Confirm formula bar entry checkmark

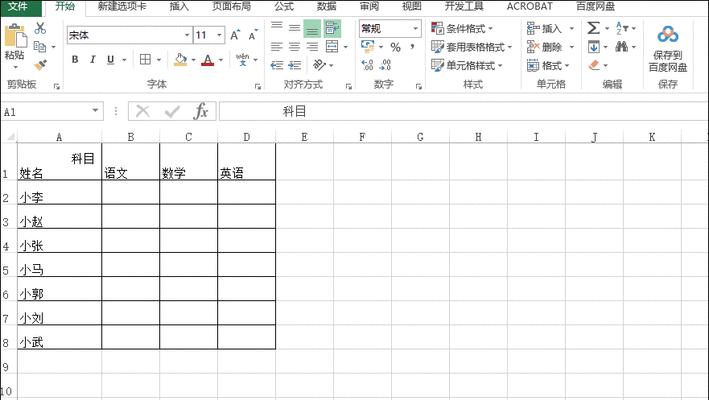click(172, 111)
